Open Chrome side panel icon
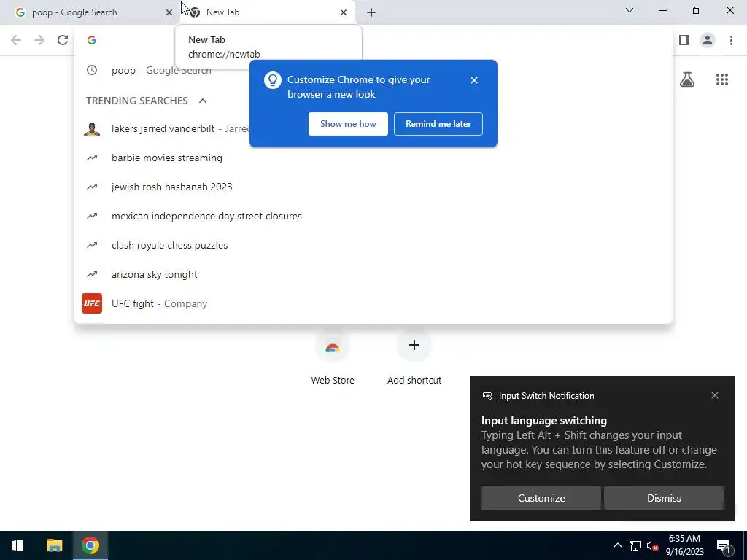The height and width of the screenshot is (560, 747). pyautogui.click(x=684, y=40)
